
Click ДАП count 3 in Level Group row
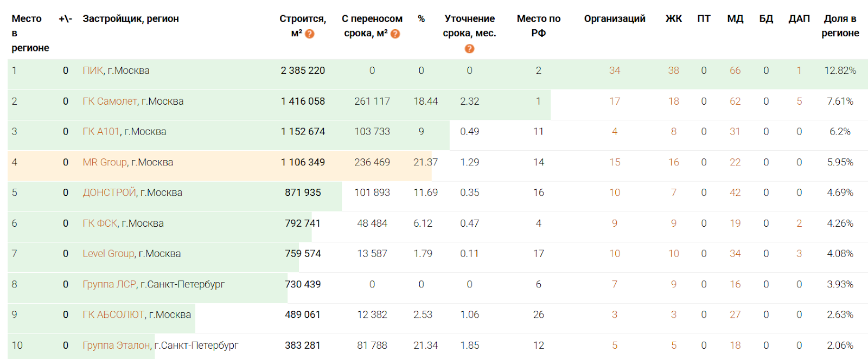coord(799,254)
